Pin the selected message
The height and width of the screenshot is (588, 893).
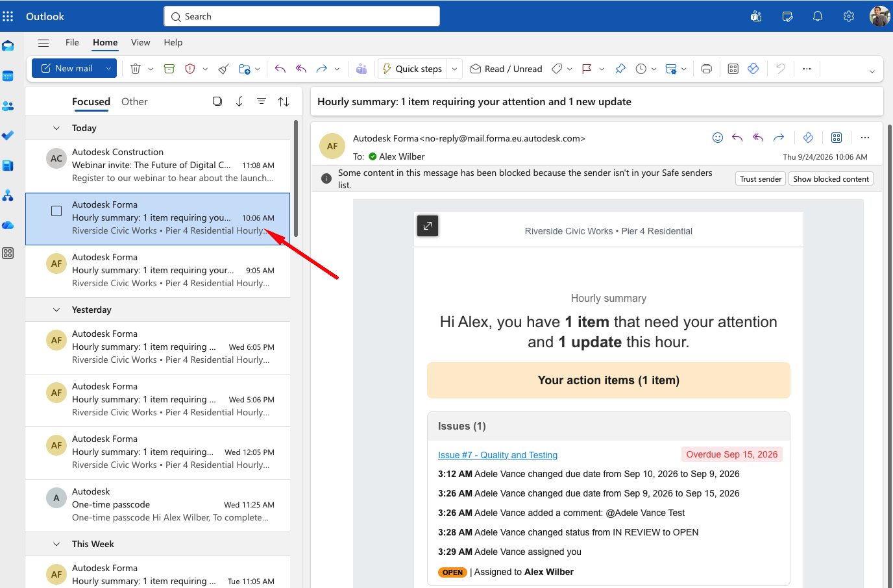coord(620,69)
